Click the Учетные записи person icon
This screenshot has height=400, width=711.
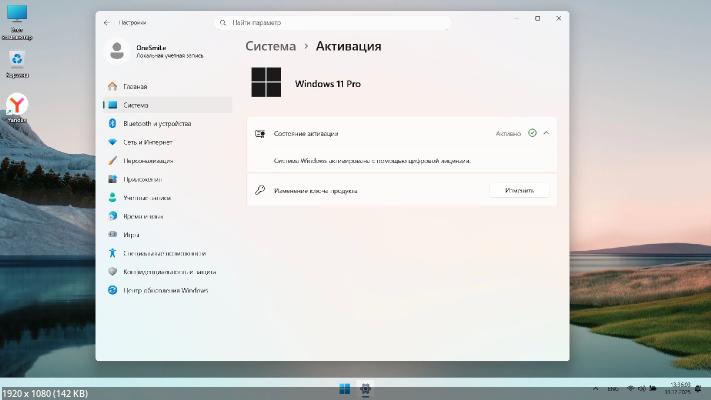click(113, 197)
